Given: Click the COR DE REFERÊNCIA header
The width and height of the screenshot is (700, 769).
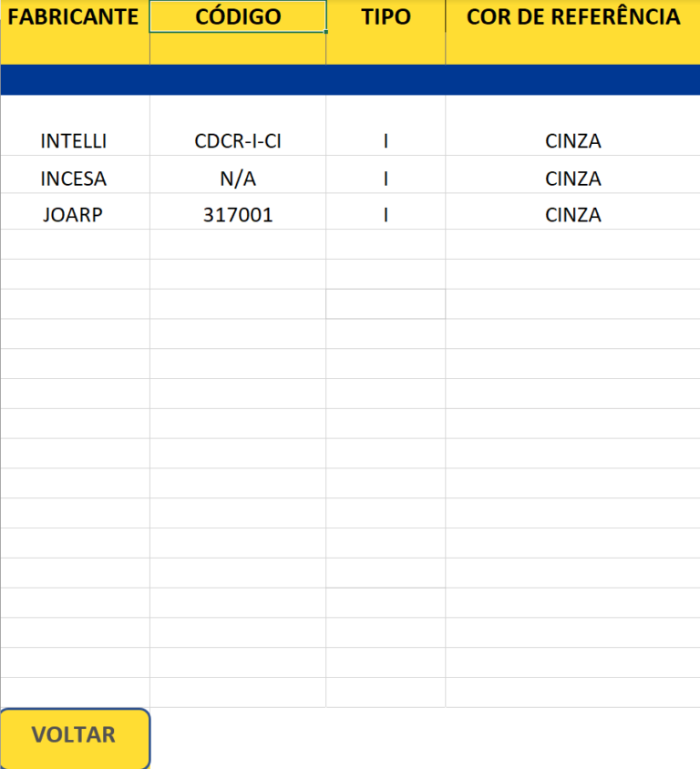Looking at the screenshot, I should point(572,17).
